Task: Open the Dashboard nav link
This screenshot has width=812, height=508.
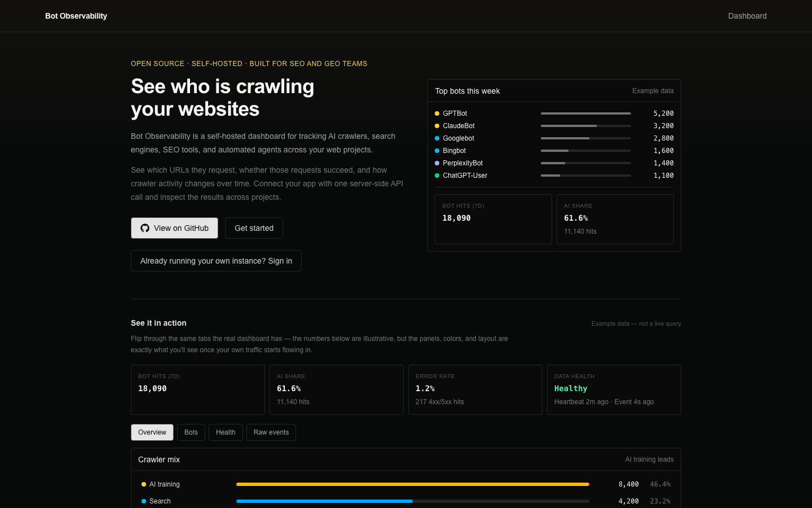Action: (747, 16)
